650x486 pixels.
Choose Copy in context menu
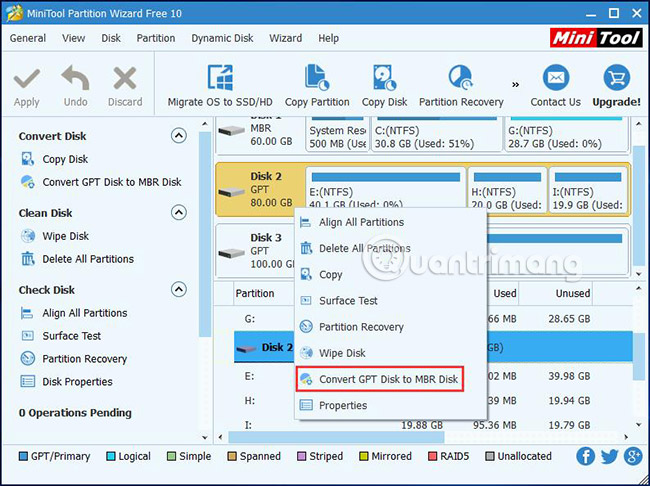(x=390, y=275)
